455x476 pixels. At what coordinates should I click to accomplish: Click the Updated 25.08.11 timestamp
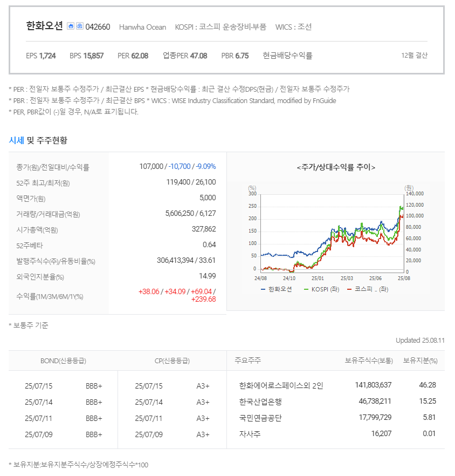point(420,341)
